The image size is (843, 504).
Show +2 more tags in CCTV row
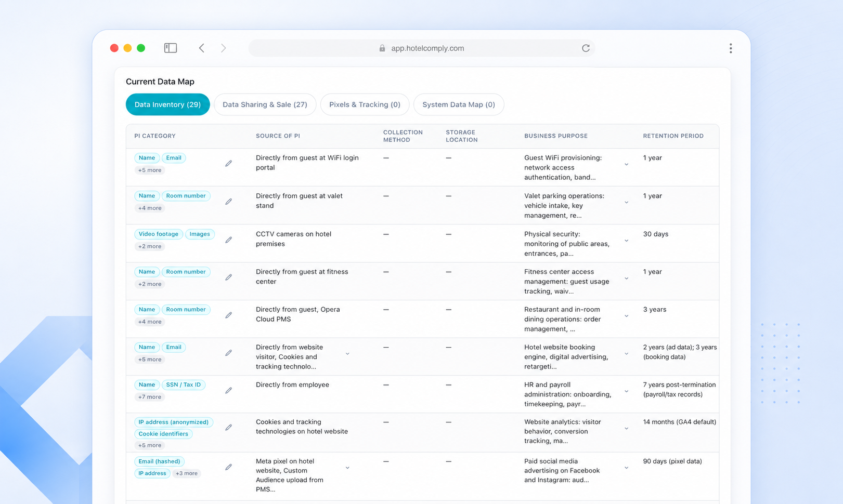pyautogui.click(x=150, y=246)
